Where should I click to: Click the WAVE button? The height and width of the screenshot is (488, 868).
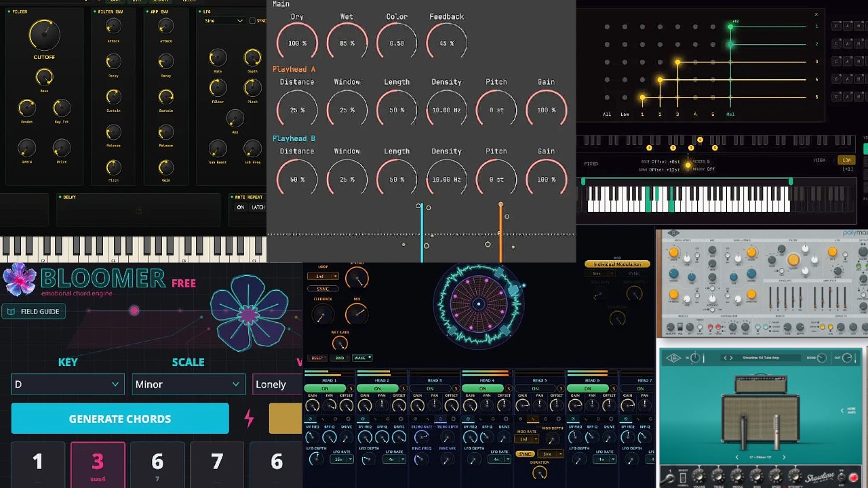click(x=362, y=358)
